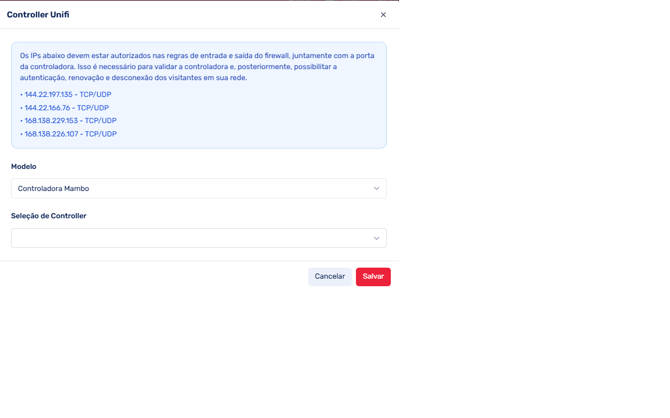Expand the Modelo dropdown chevron arrow

pyautogui.click(x=376, y=188)
